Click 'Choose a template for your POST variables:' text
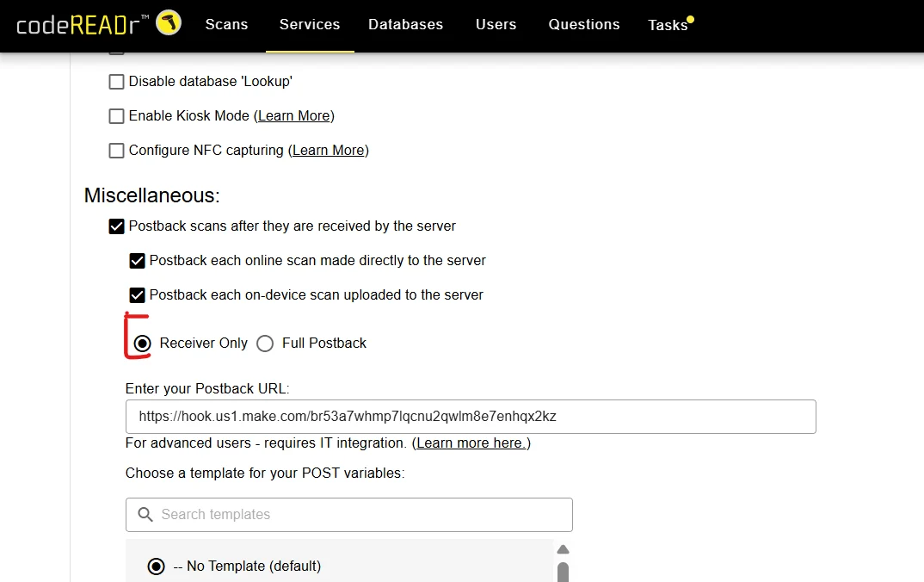The image size is (924, 582). click(265, 473)
